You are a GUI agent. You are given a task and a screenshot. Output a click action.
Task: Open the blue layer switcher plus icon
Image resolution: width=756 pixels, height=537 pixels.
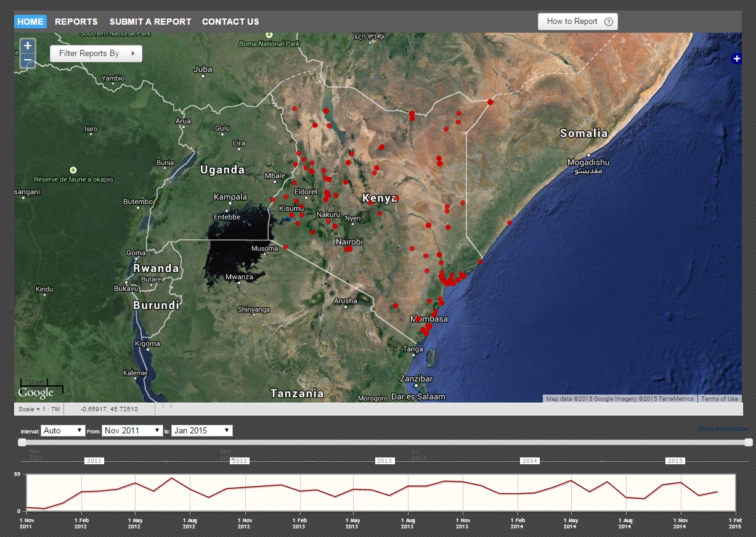point(736,59)
